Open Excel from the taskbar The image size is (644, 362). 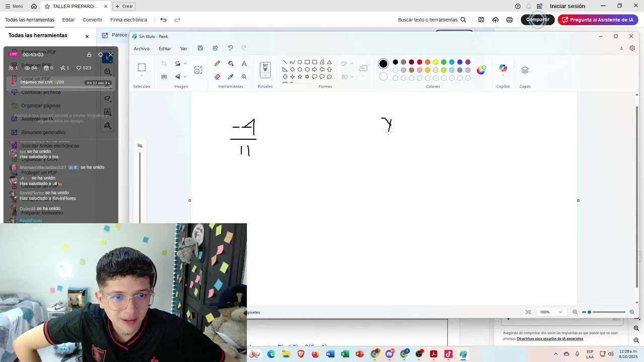tap(345, 354)
